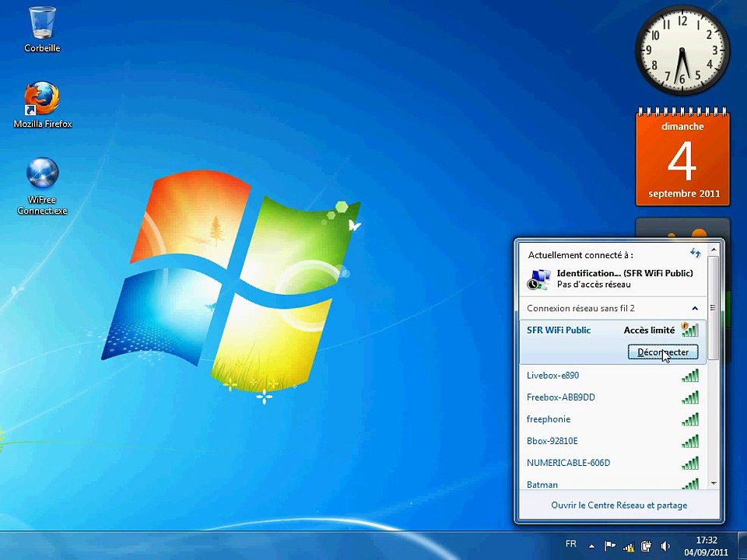
Task: Click the network list refresh arrows icon
Action: (696, 252)
